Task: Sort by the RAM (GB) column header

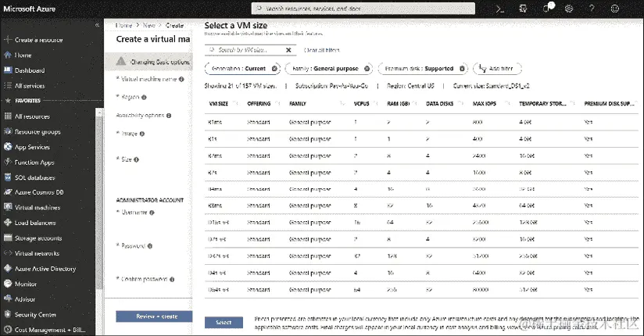Action: tap(399, 103)
